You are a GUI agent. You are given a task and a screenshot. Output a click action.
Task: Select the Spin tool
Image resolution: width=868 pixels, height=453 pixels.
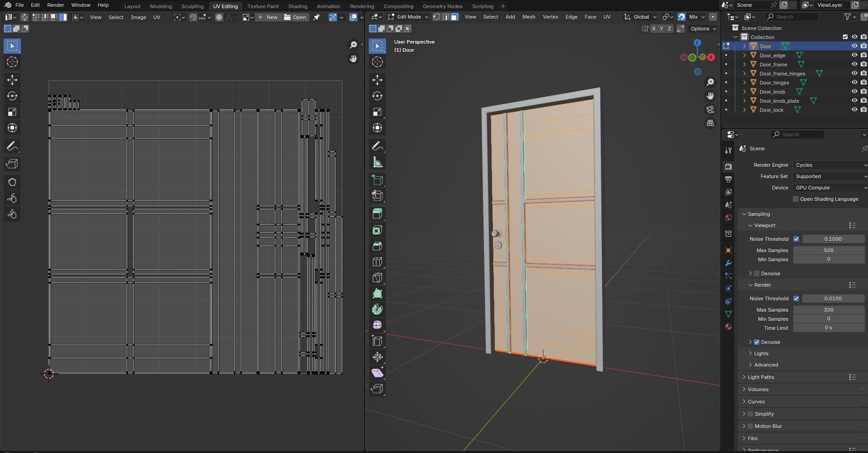[377, 309]
